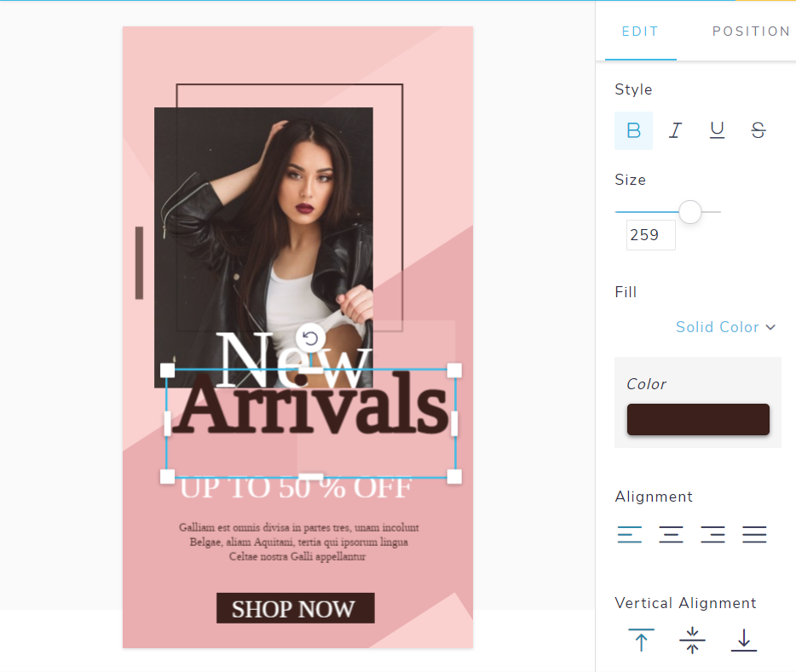Toggle underline text style
Screen dimensions: 796x672
click(x=717, y=130)
